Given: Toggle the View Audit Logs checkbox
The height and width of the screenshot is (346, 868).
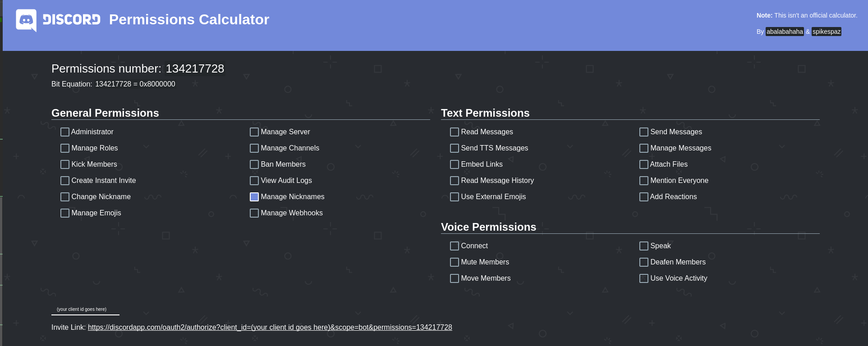Looking at the screenshot, I should coord(254,181).
